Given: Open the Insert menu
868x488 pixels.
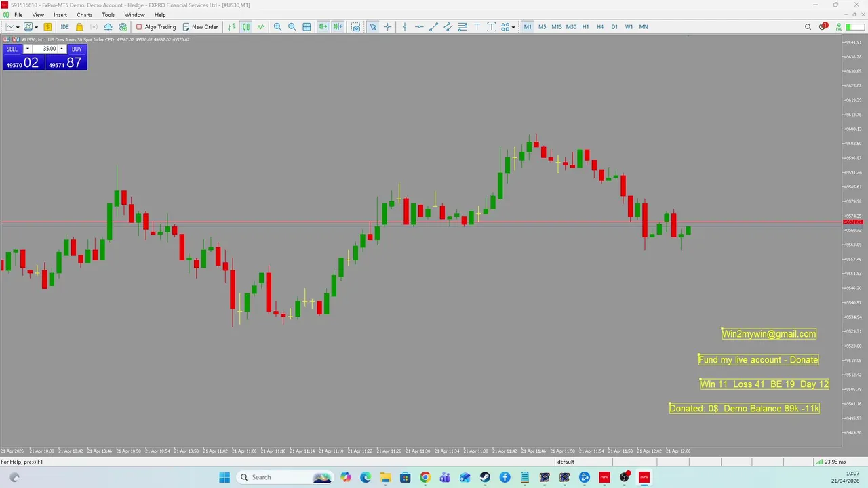Looking at the screenshot, I should (x=60, y=15).
